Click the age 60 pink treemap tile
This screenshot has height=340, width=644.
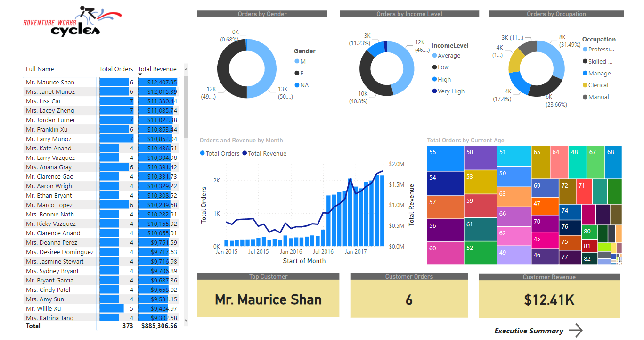coord(445,253)
